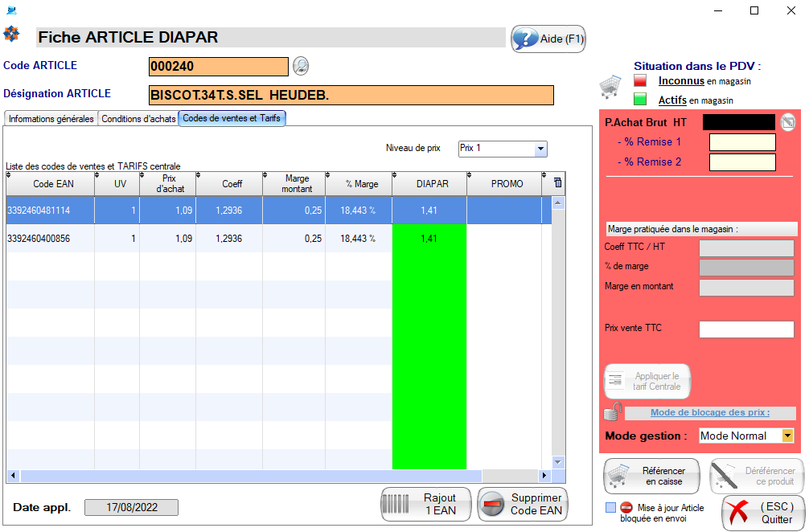Expand the Mode gestion dropdown

coord(787,436)
